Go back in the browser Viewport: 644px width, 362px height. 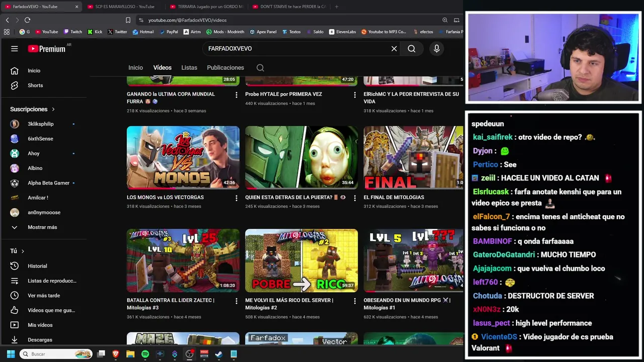coord(7,20)
